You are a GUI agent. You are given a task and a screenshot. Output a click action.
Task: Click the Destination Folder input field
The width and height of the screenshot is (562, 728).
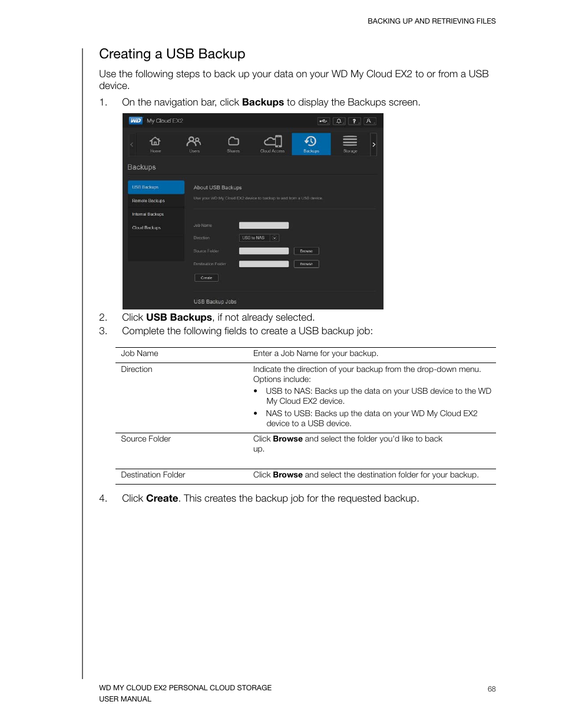tap(264, 264)
